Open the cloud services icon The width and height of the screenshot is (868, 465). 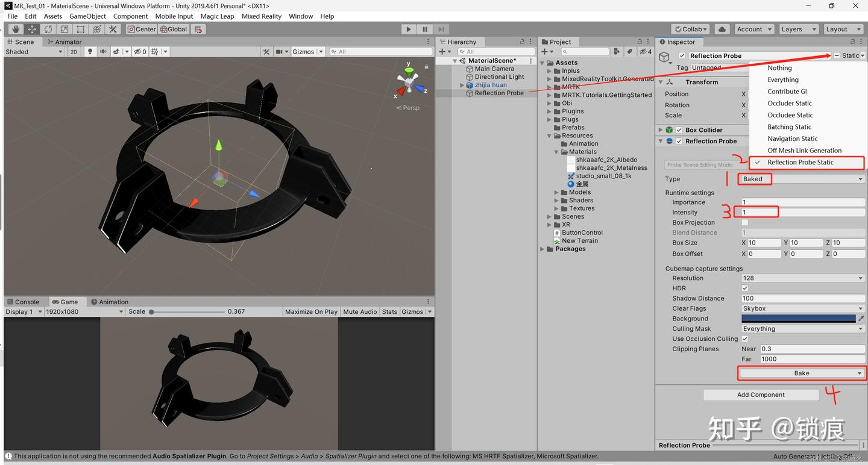click(x=722, y=29)
